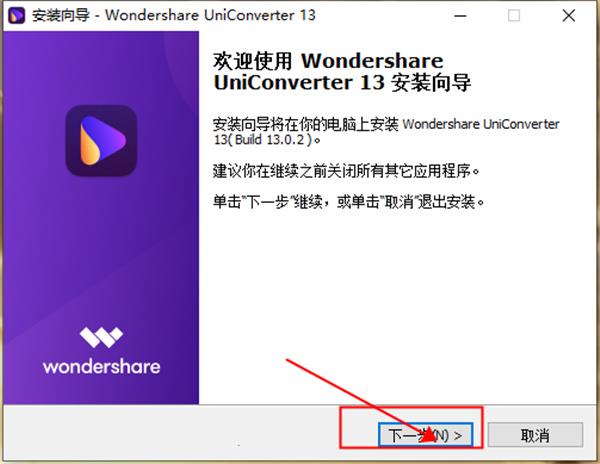Click the Build 13.0.2 version text
Viewport: 600px width, 464px height.
269,140
